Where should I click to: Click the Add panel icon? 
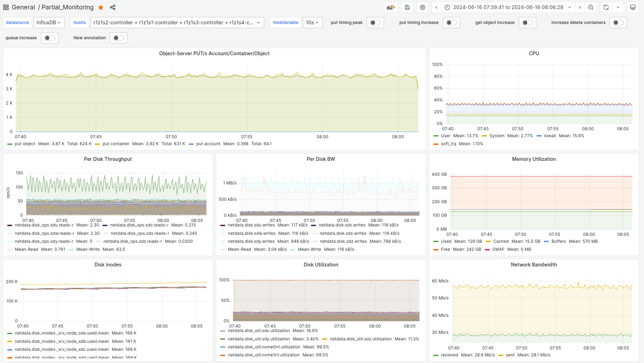pos(391,7)
